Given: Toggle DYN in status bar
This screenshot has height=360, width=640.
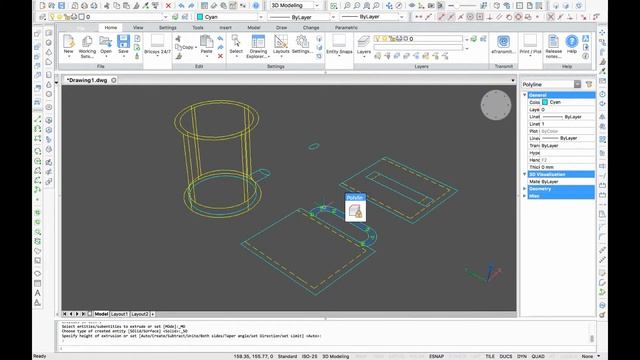Looking at the screenshot, I should 522,356.
